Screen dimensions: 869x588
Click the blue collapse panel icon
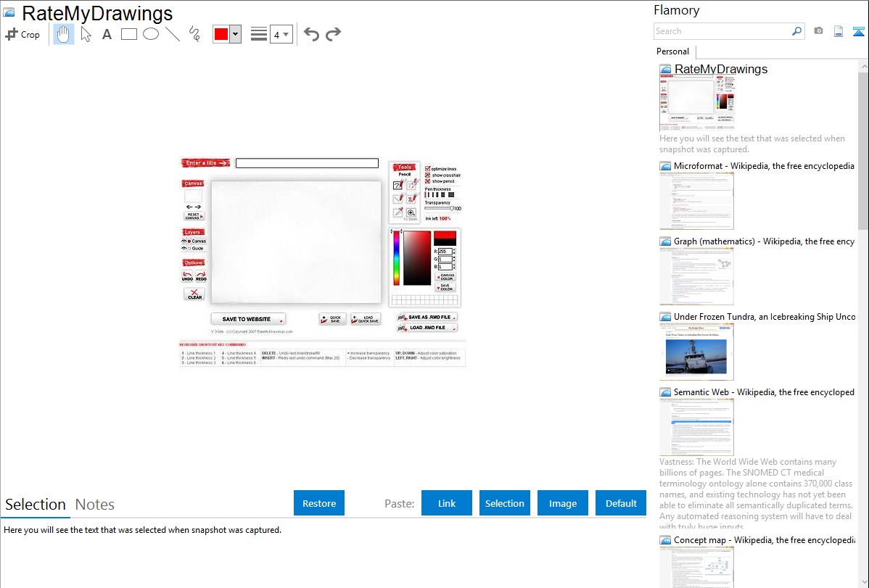858,31
